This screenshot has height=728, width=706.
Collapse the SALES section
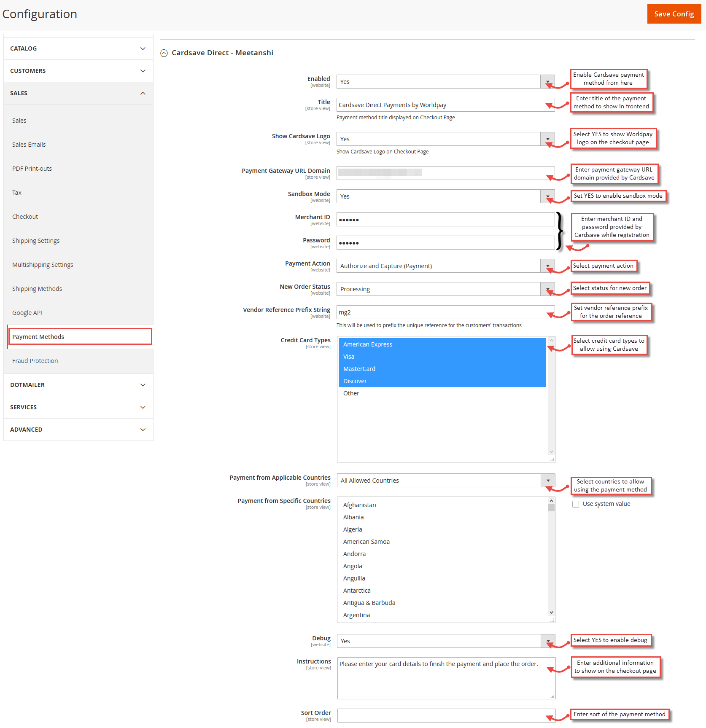coord(78,93)
